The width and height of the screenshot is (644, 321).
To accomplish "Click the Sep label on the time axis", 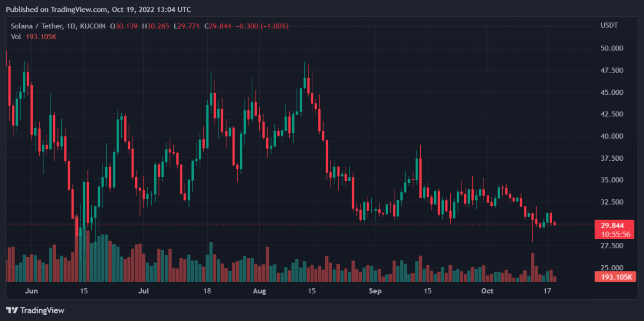I will 375,291.
